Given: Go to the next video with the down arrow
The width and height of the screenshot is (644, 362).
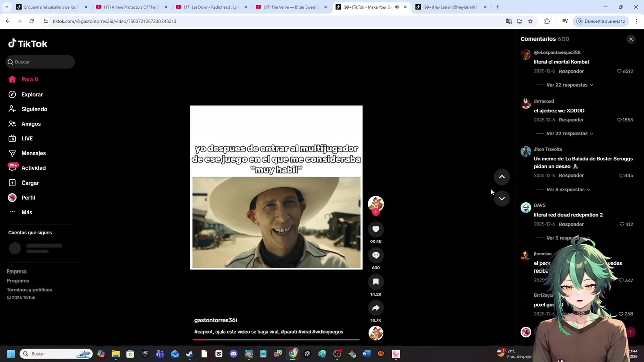Looking at the screenshot, I should pyautogui.click(x=502, y=199).
